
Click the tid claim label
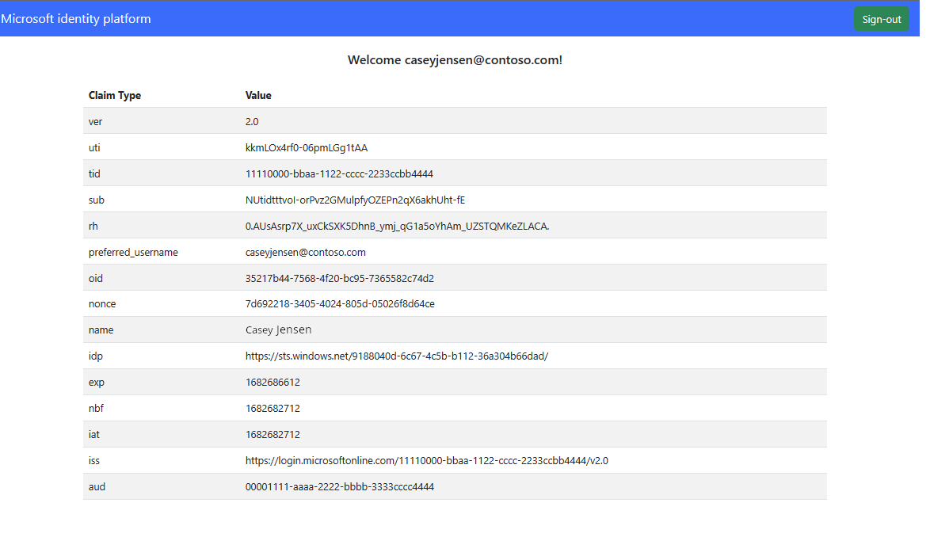click(94, 173)
